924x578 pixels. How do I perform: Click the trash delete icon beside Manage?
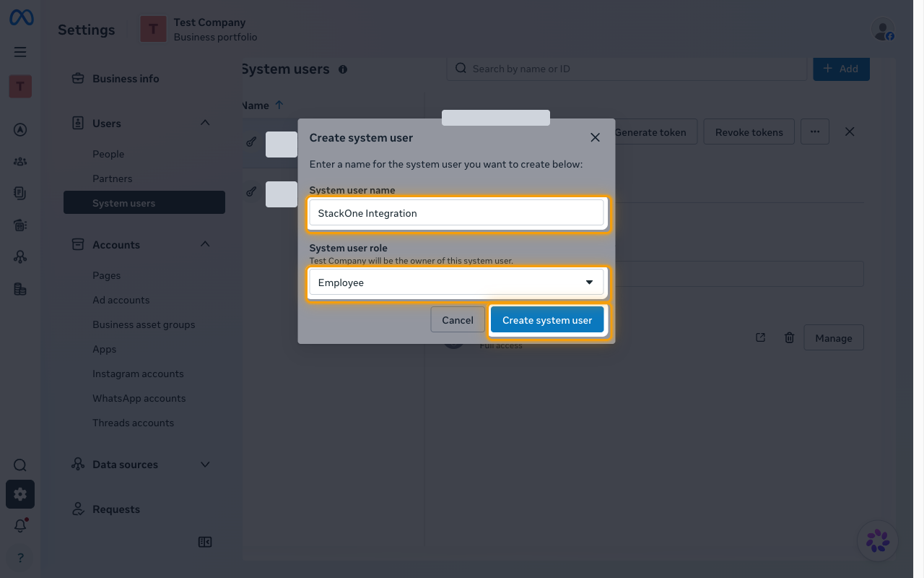click(790, 337)
